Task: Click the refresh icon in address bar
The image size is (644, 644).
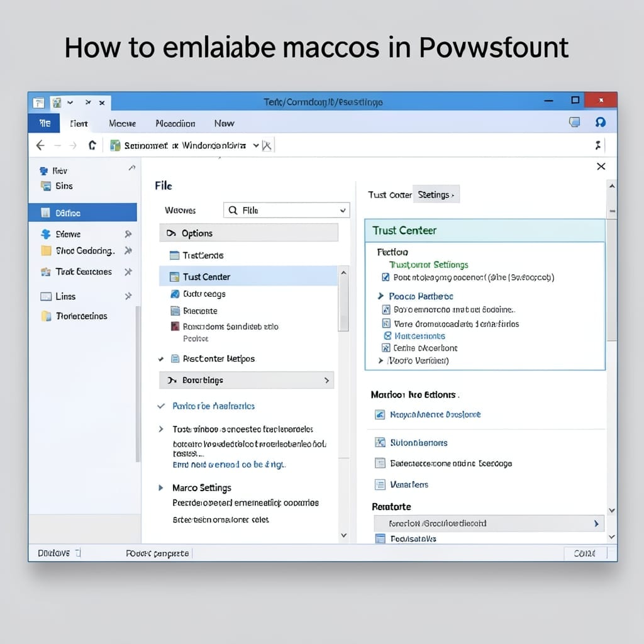Action: pyautogui.click(x=92, y=145)
